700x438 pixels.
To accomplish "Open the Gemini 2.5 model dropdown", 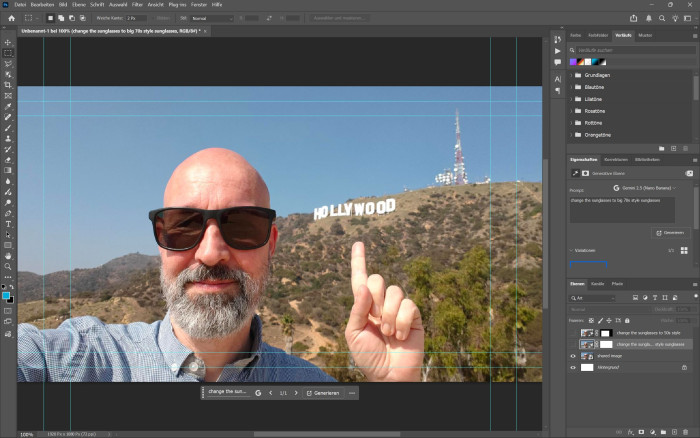I will click(645, 187).
